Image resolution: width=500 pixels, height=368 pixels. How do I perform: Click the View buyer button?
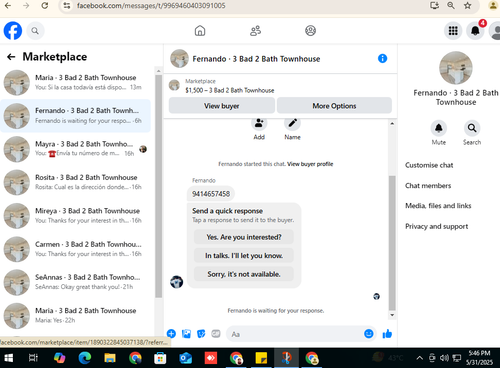[x=222, y=106]
